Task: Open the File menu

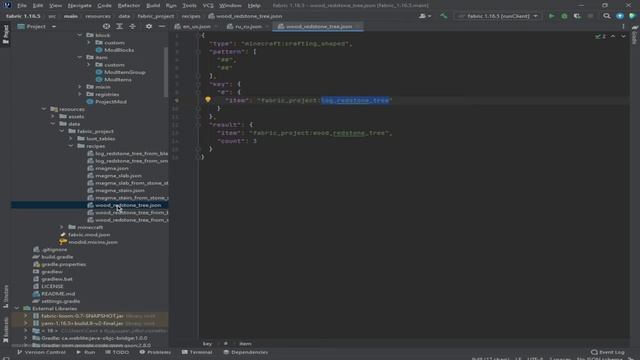Action: coord(22,6)
